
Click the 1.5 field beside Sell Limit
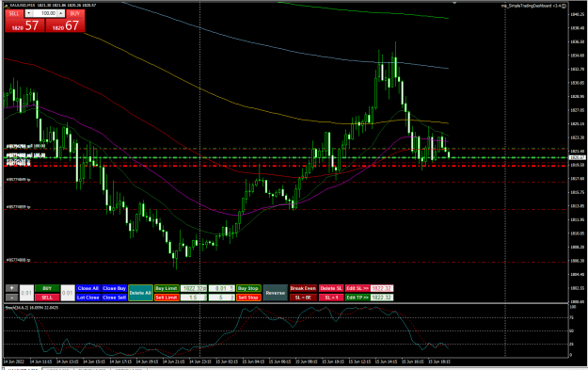point(194,298)
